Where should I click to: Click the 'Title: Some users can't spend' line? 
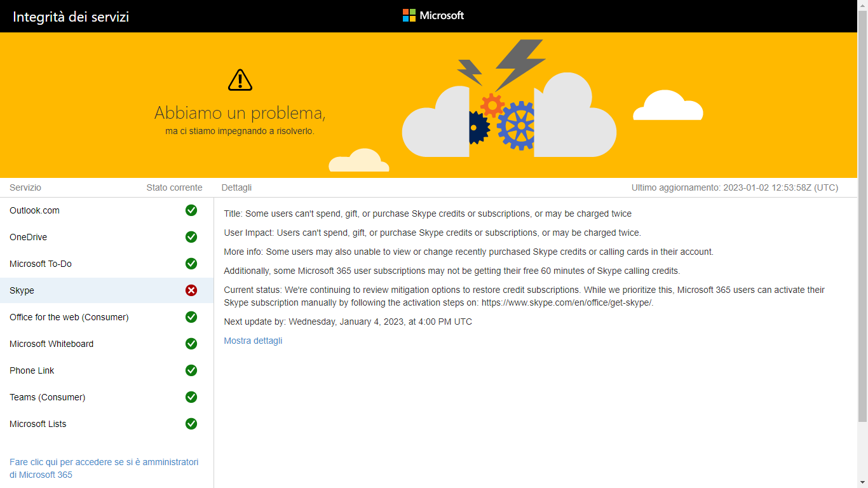pos(428,213)
